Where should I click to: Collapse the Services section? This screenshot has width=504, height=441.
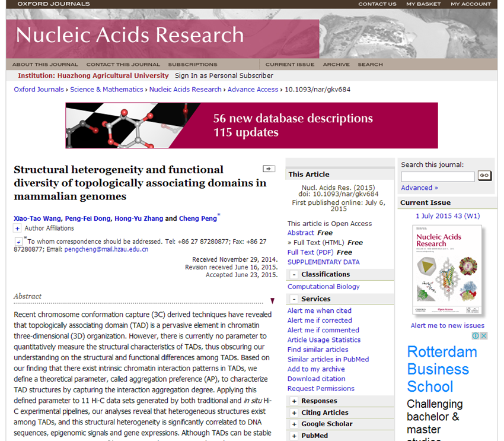294,299
